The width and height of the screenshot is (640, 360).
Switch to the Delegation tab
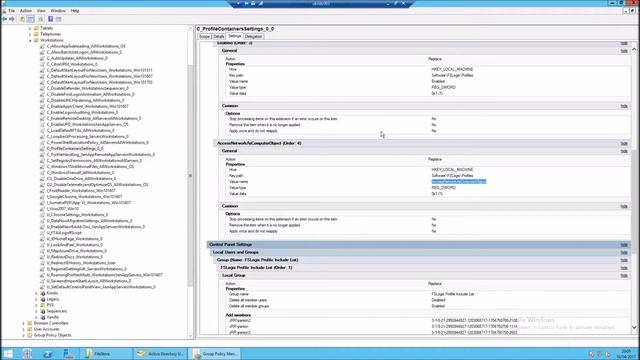253,37
